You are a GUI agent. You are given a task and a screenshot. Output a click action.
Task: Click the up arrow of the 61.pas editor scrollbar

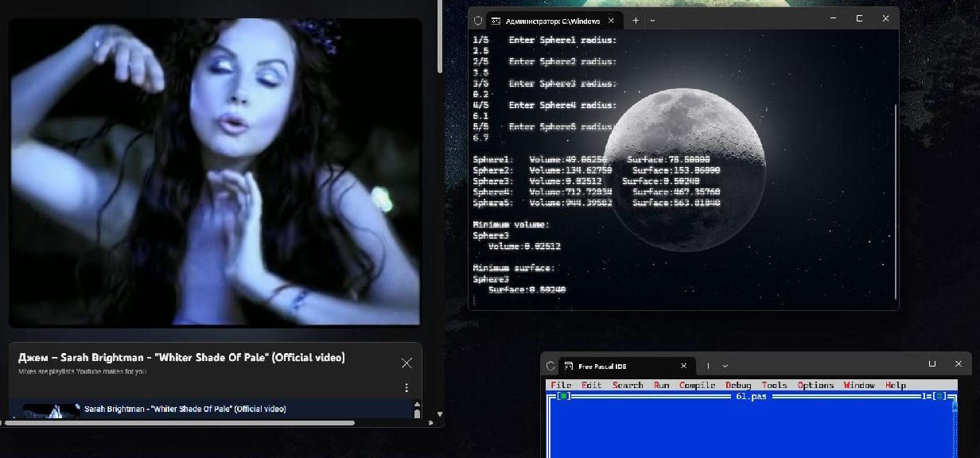[954, 405]
